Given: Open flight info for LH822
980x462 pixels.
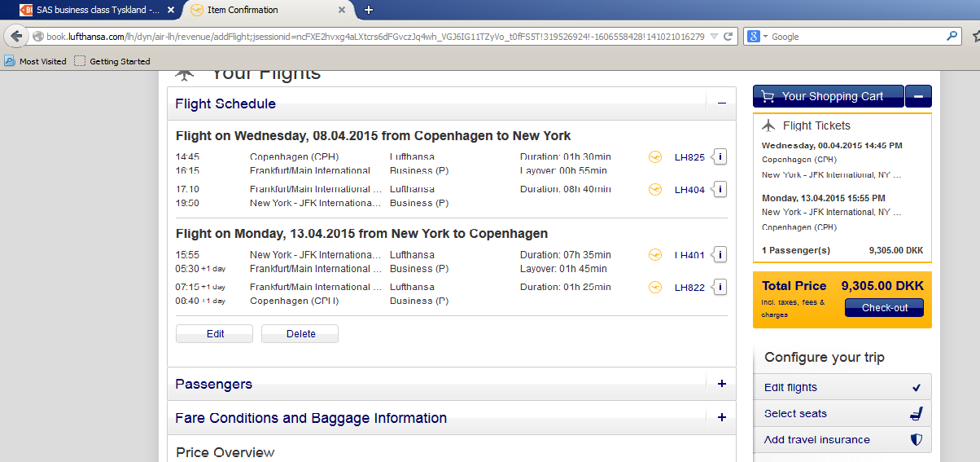Looking at the screenshot, I should pyautogui.click(x=720, y=288).
